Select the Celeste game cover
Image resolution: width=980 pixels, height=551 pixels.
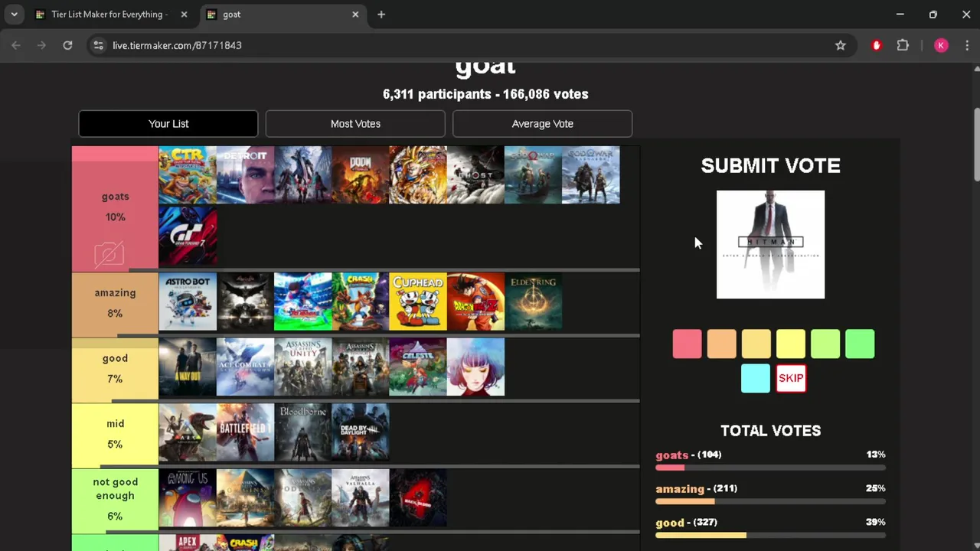click(418, 367)
